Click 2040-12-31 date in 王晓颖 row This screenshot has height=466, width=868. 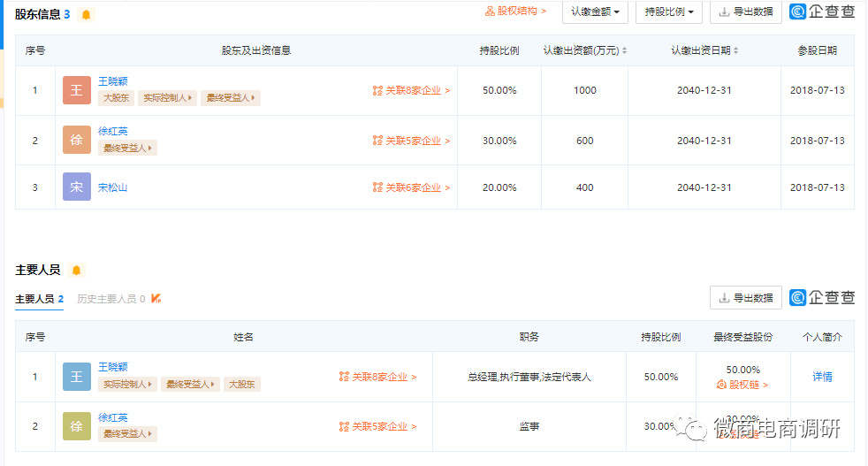click(704, 90)
